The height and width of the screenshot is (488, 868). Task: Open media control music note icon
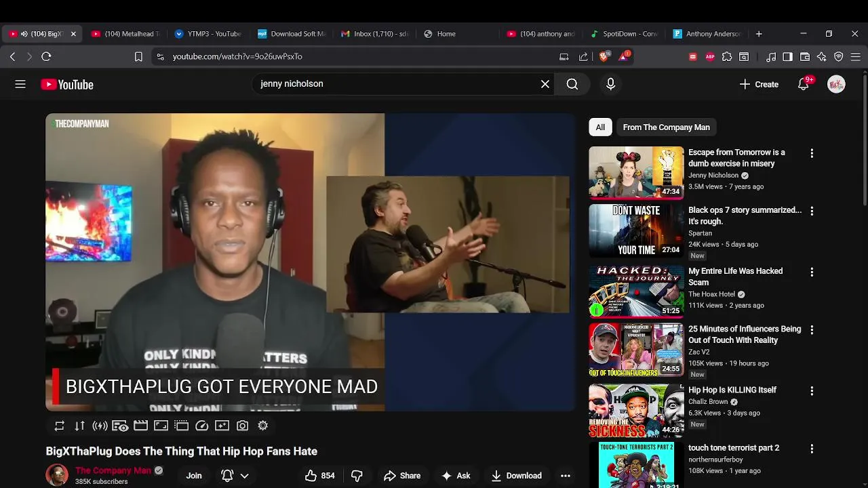(771, 57)
